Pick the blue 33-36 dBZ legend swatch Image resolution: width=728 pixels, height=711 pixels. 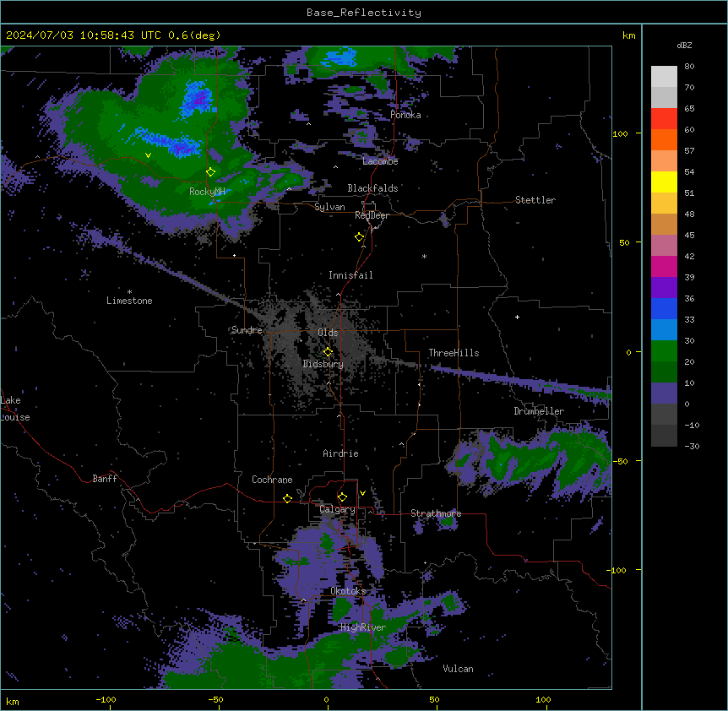coord(664,308)
